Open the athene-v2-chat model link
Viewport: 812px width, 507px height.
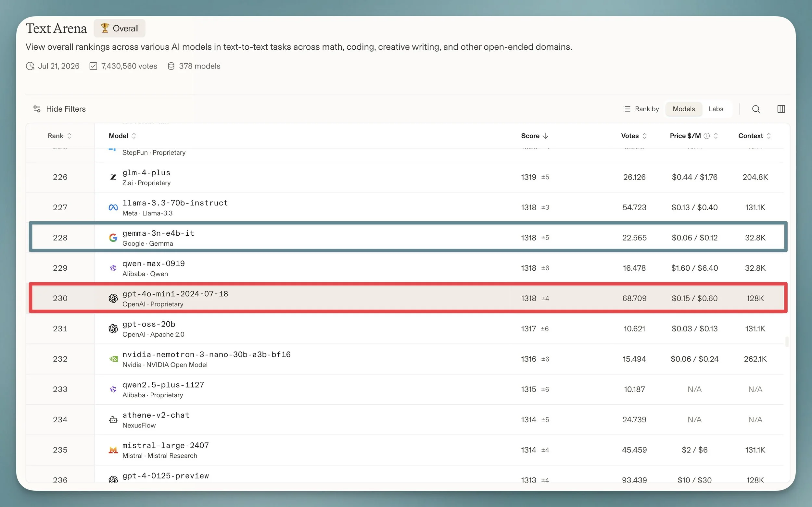[x=156, y=415]
